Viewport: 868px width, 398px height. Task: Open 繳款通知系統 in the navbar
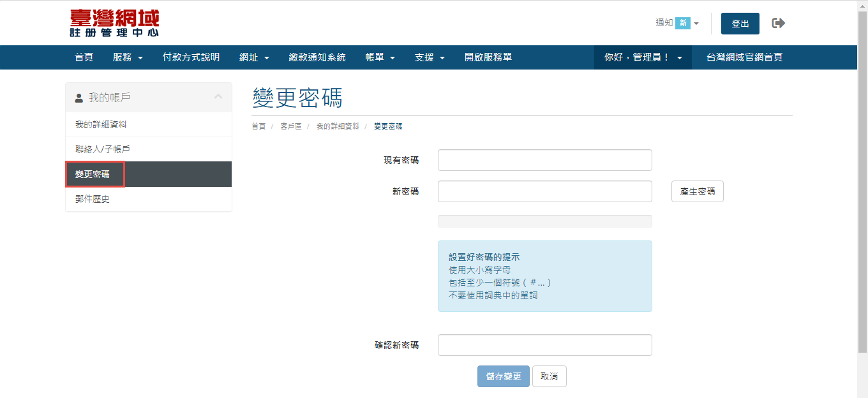point(317,57)
